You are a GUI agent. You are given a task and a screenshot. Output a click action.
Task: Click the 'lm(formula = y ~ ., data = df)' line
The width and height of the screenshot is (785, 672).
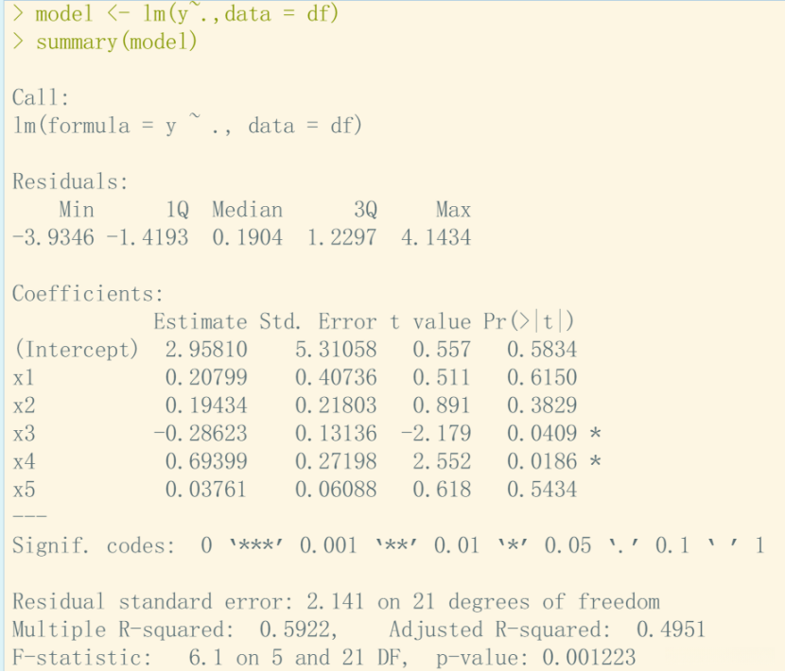187,125
